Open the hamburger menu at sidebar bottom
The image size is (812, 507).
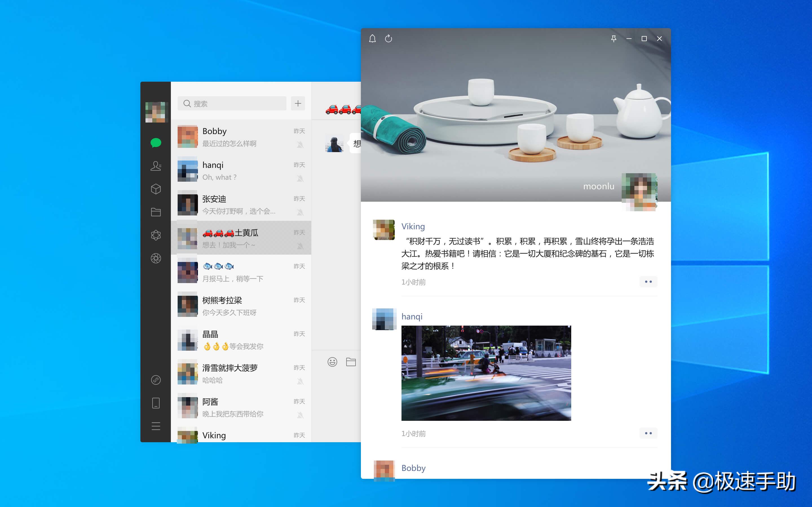pos(156,426)
